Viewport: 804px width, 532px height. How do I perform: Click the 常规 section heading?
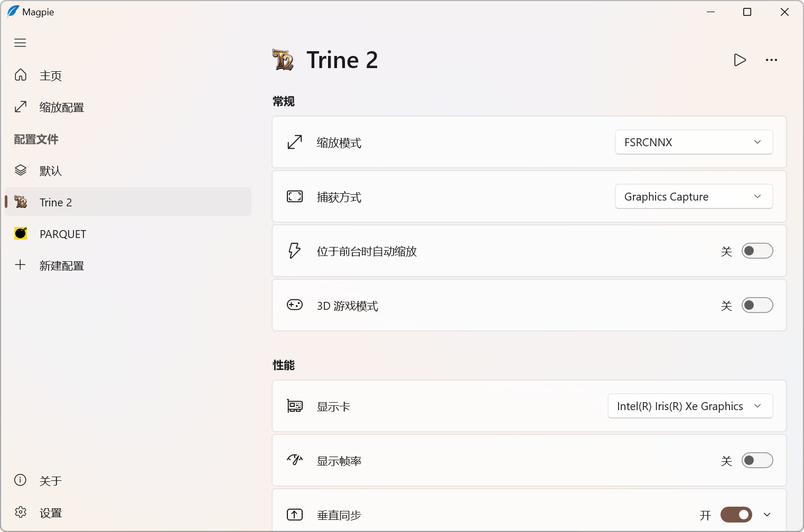284,101
